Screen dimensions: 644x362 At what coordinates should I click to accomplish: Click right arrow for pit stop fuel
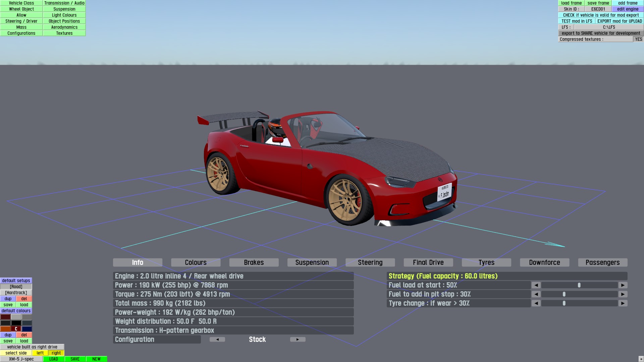click(x=623, y=294)
